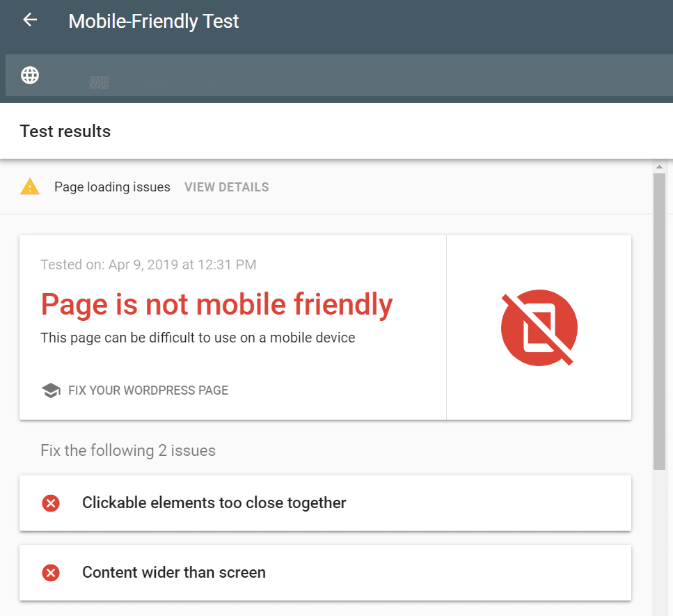The image size is (673, 616).
Task: Click the scrollbar up arrow
Action: coord(659,167)
